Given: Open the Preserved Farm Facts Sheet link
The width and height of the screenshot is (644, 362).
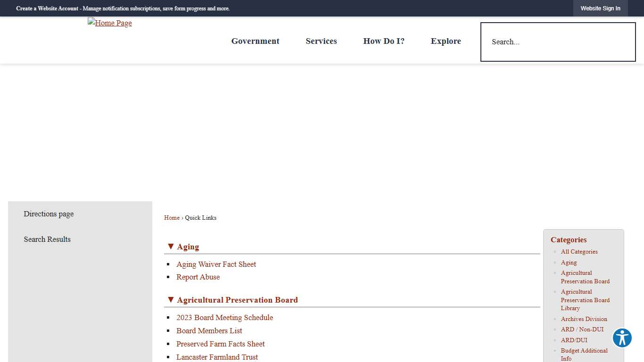Looking at the screenshot, I should (220, 344).
